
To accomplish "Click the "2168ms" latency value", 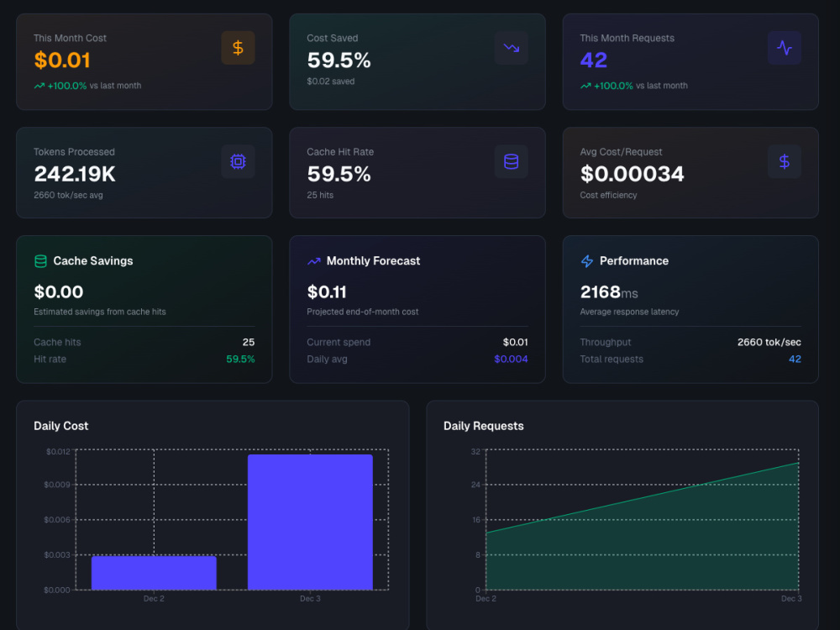I will click(x=609, y=292).
